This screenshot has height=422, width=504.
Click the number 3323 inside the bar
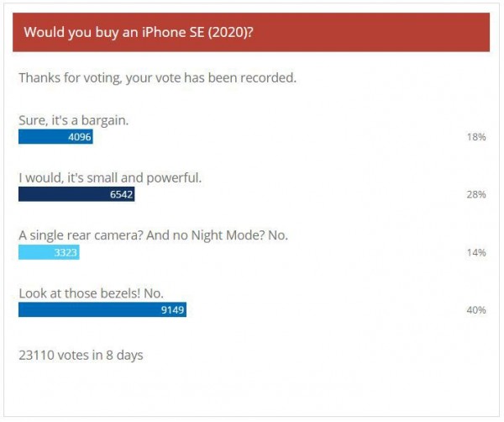(66, 252)
